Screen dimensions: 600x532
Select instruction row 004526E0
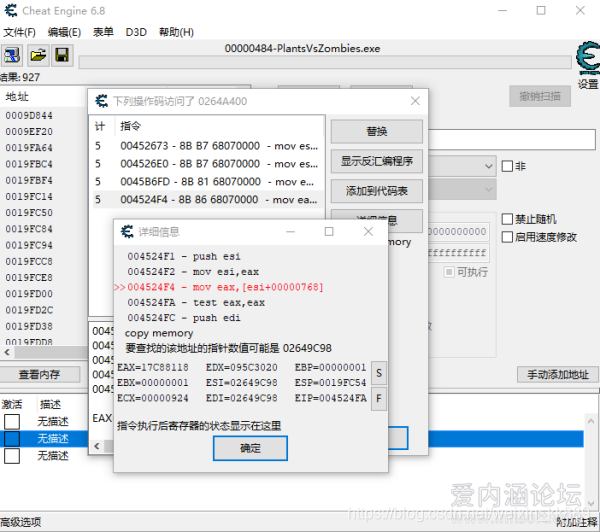point(208,164)
